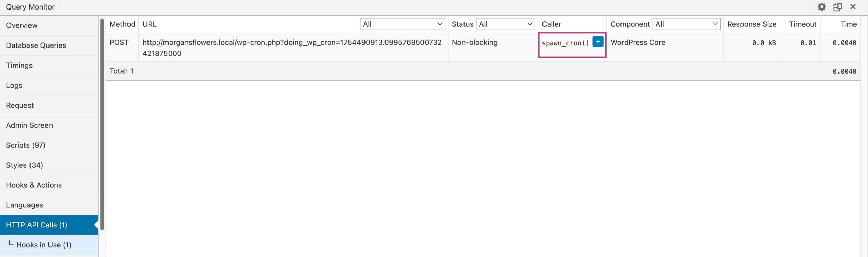Open the URL filter dropdown
The height and width of the screenshot is (257, 868).
click(x=402, y=24)
